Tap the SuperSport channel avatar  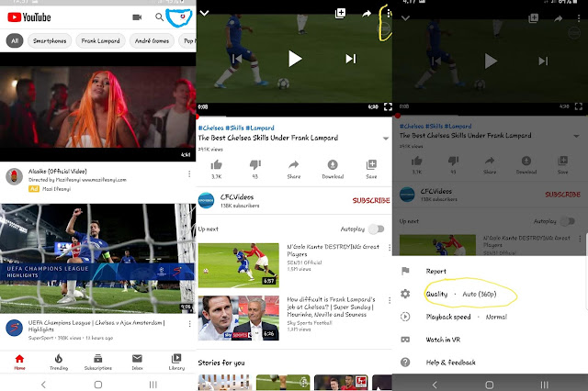[15, 328]
